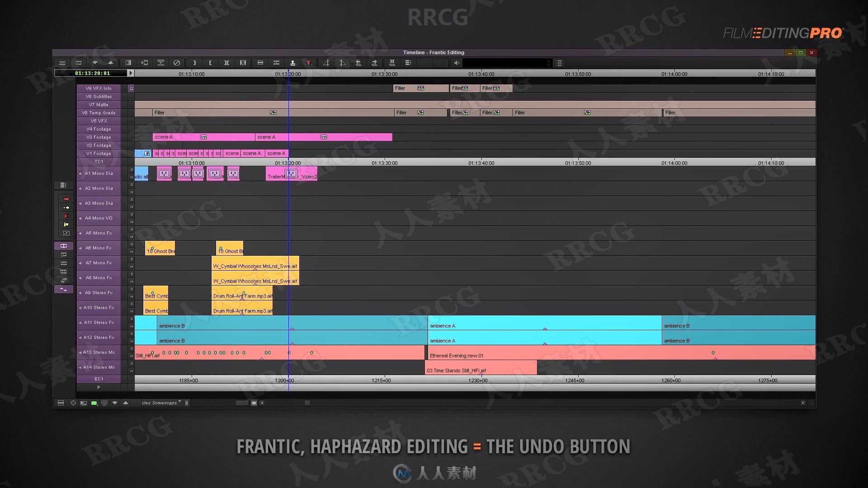
Task: Select the 'ambience A' clip on A11
Action: 545,323
